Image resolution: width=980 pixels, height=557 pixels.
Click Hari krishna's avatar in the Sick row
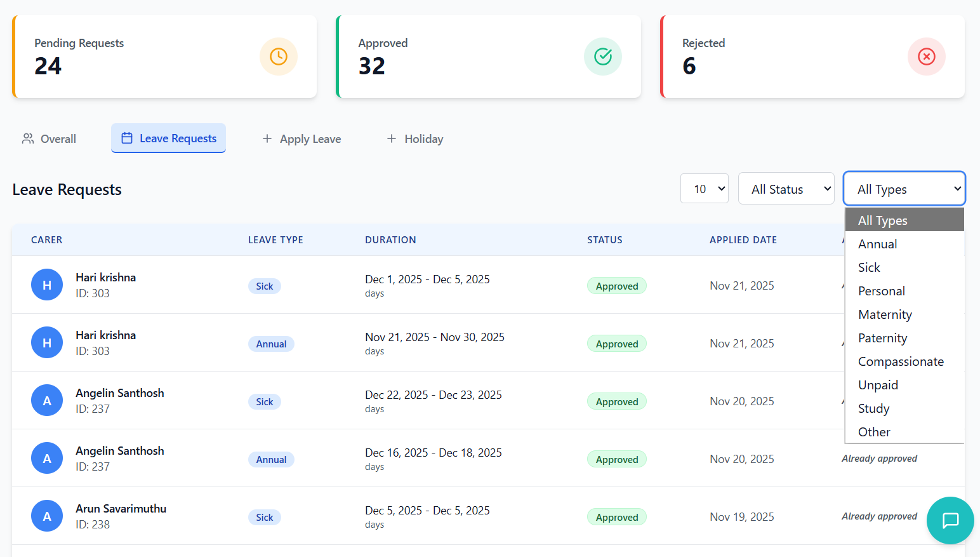(47, 285)
